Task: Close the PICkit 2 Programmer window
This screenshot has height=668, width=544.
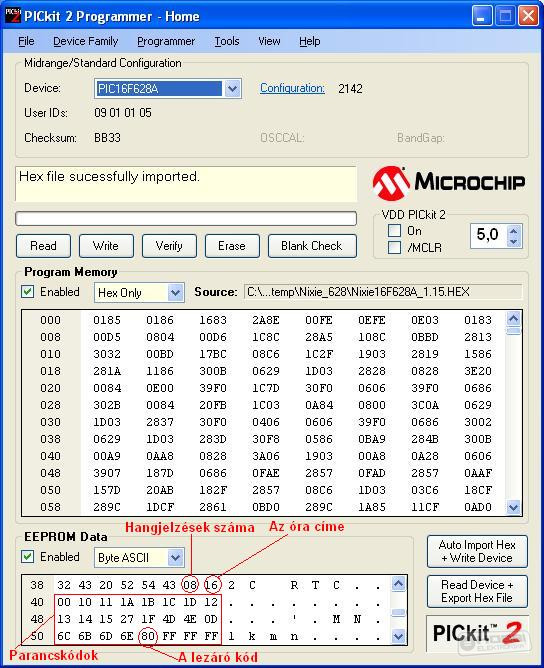Action: [528, 17]
